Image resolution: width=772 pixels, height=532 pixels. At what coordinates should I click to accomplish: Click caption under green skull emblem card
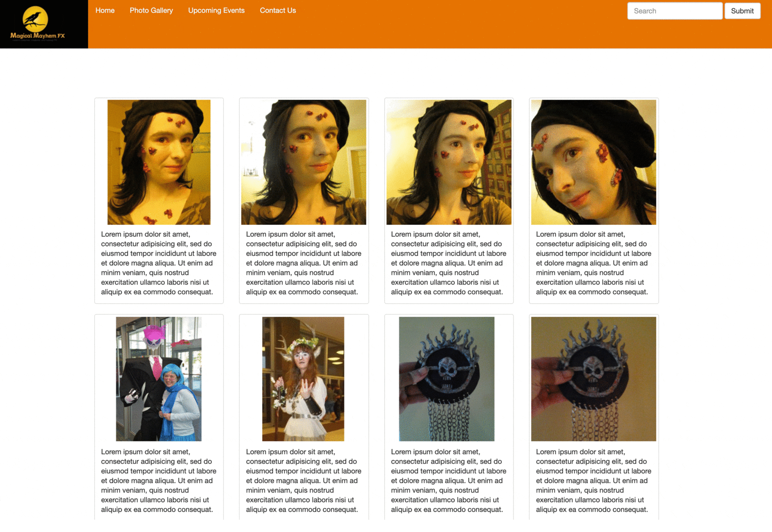[x=449, y=481]
